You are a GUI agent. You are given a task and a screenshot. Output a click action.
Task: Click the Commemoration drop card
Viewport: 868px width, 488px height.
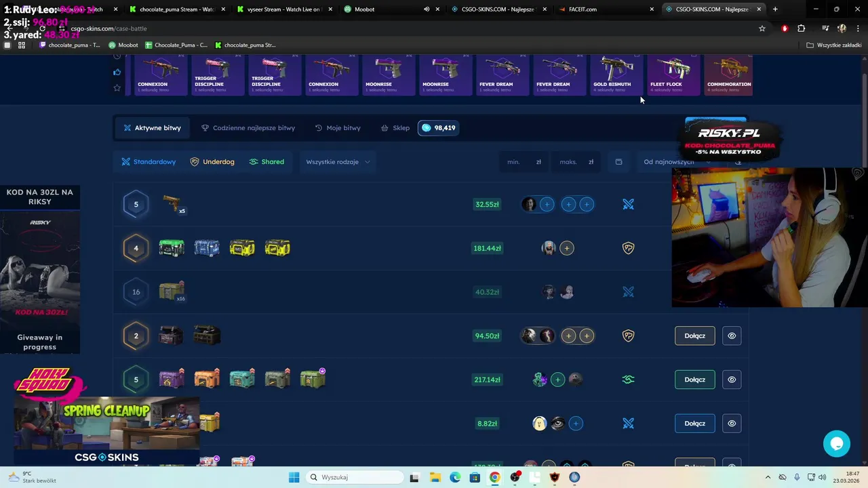coord(728,75)
